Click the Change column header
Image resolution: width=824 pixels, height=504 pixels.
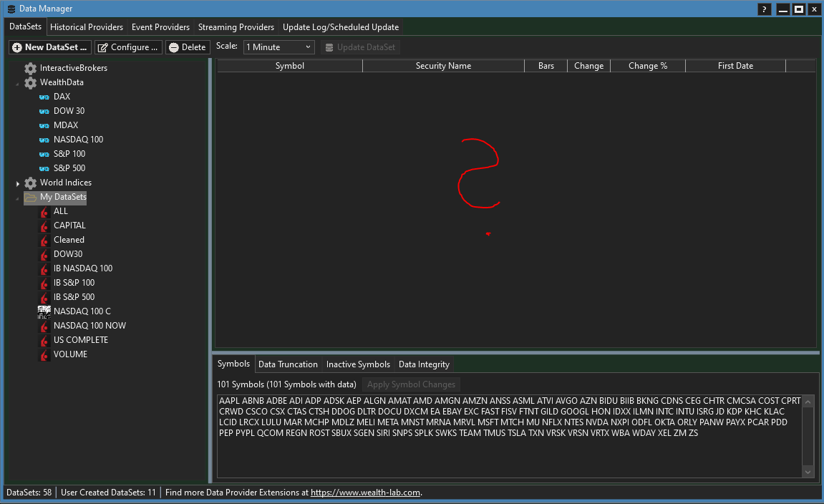point(588,66)
